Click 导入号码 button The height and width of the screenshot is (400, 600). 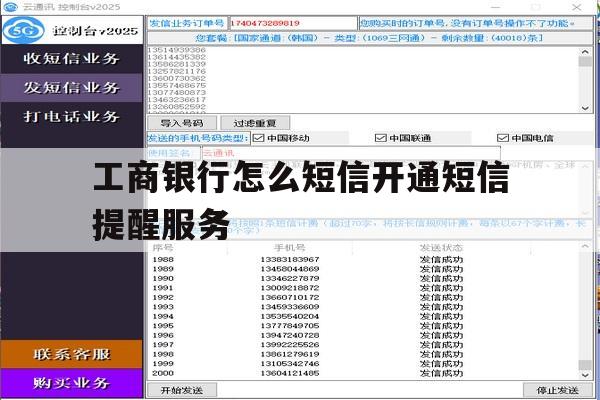(182, 123)
